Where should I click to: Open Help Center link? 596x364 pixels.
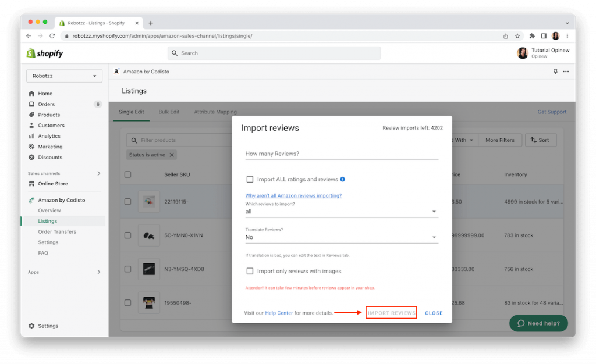[x=279, y=313]
